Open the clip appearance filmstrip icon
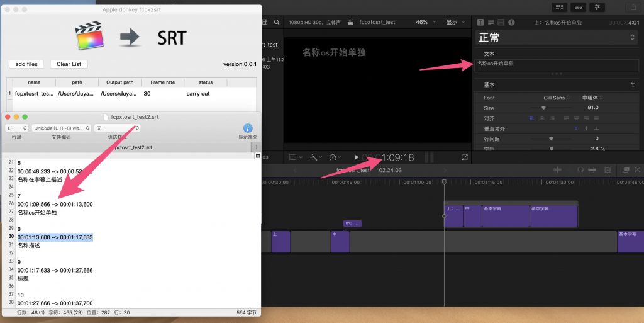The width and height of the screenshot is (644, 323). pyautogui.click(x=608, y=170)
